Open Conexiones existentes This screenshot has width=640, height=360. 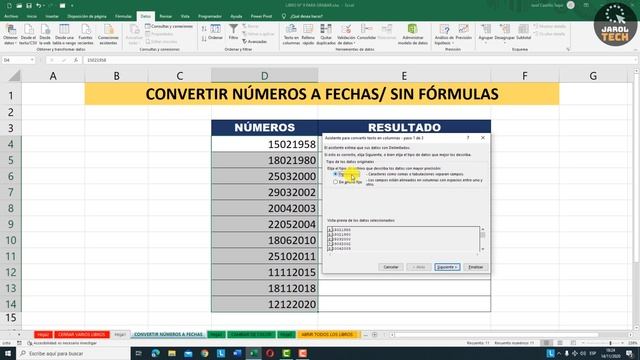[108, 34]
